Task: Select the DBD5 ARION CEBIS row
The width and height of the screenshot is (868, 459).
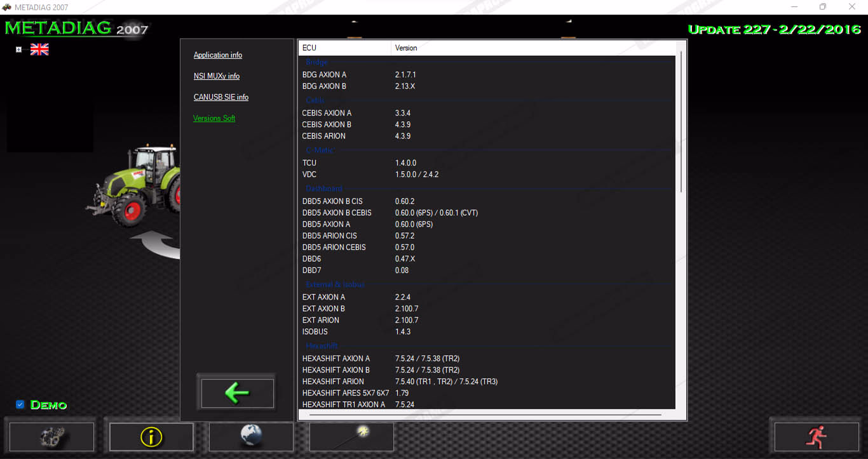Action: [487, 247]
